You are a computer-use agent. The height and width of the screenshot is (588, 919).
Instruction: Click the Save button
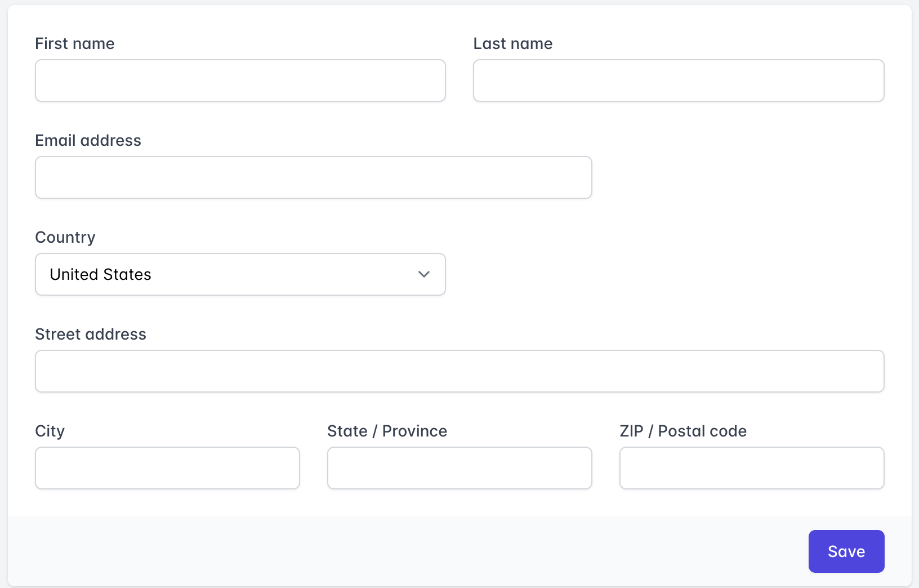[x=846, y=551]
